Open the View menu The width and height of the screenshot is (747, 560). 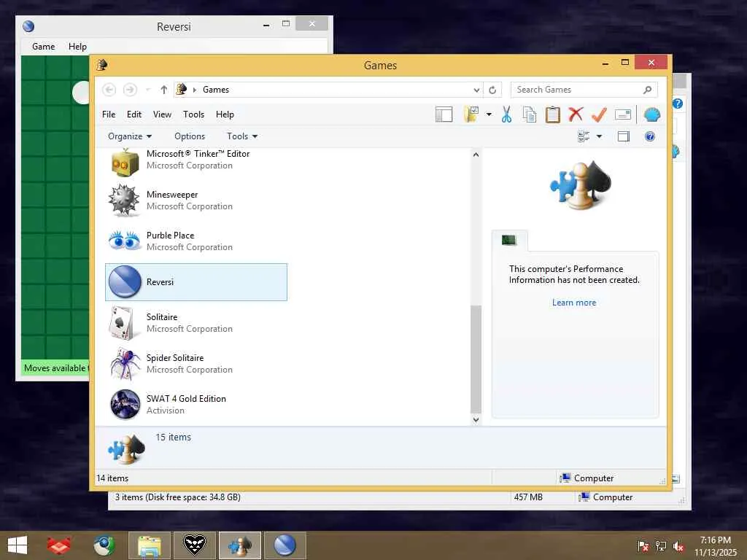(x=162, y=114)
